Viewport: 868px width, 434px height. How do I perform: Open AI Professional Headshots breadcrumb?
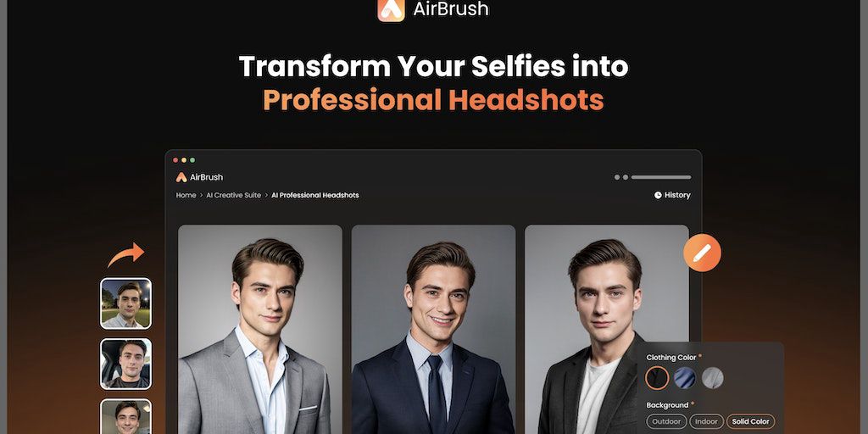coord(315,196)
